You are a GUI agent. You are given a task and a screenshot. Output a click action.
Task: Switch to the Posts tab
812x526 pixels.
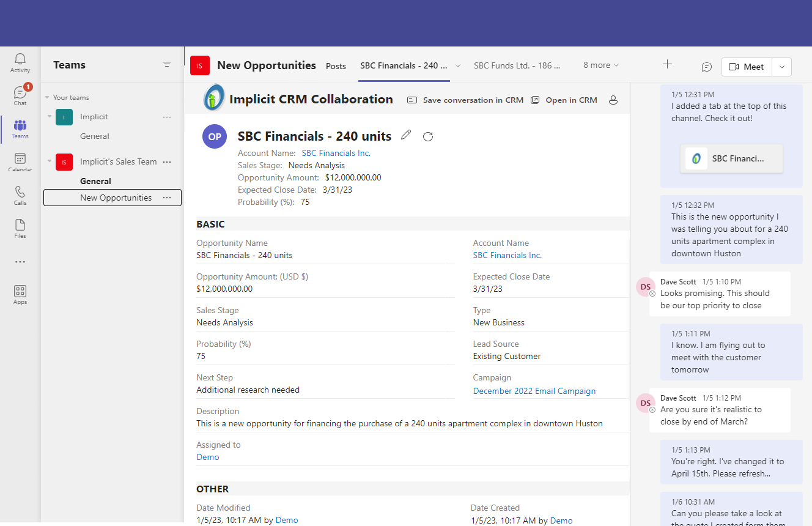(336, 66)
